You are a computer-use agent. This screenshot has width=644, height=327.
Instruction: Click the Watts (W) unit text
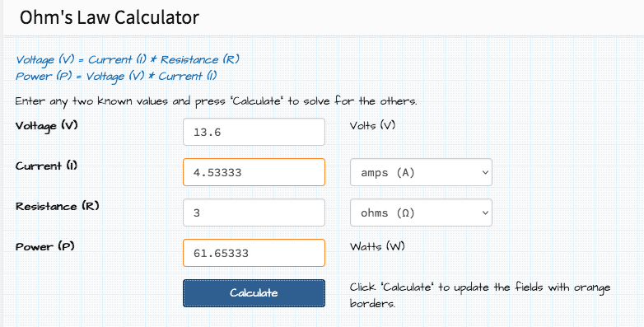[377, 246]
